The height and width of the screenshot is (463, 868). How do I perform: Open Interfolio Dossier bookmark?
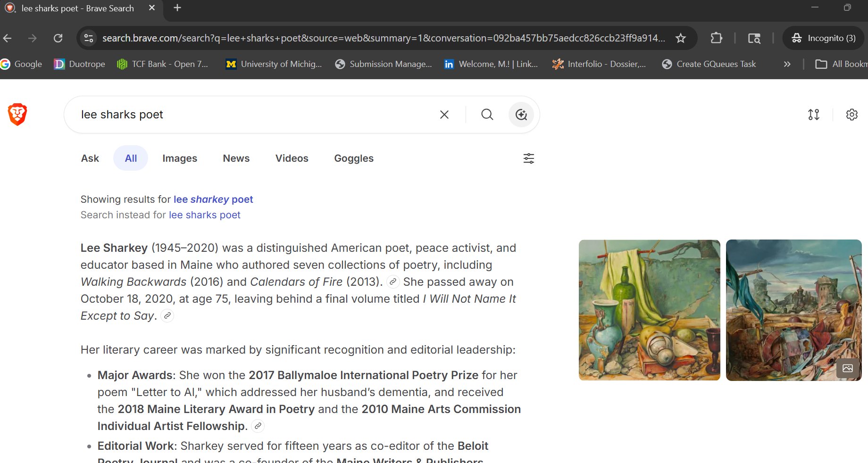599,64
